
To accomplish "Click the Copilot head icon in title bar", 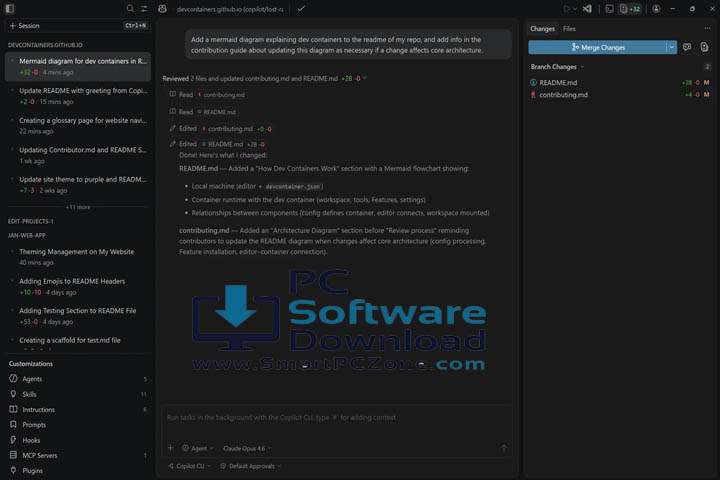I will (x=163, y=9).
